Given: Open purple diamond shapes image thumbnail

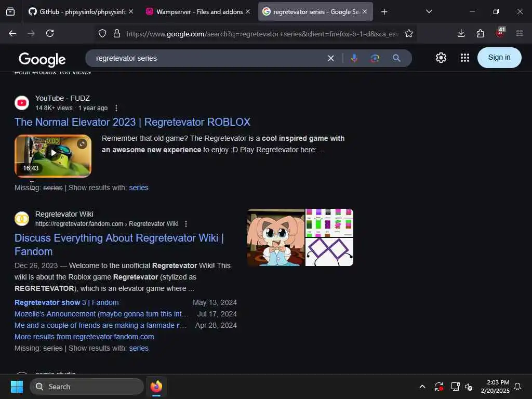Looking at the screenshot, I should 329,252.
